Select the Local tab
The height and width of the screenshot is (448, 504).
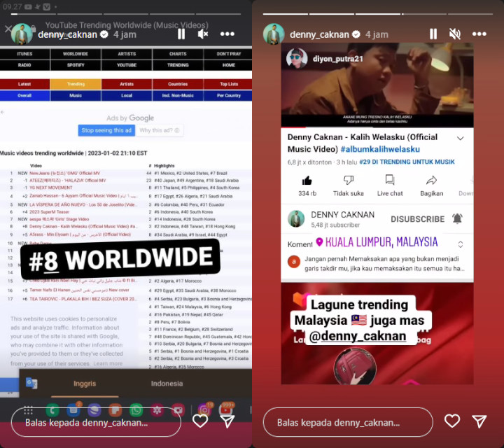tap(127, 95)
